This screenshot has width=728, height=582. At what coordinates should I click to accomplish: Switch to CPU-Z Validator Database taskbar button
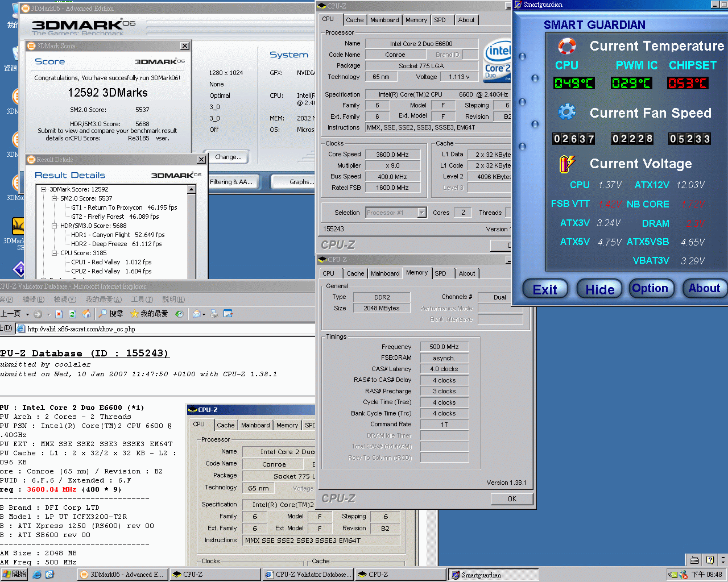[x=308, y=575]
